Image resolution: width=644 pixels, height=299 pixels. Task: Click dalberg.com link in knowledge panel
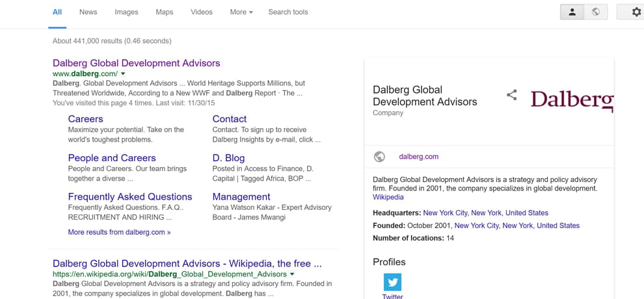pyautogui.click(x=418, y=157)
